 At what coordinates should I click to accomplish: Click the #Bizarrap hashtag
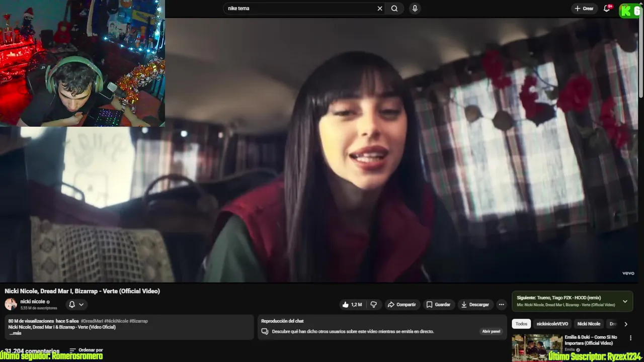click(138, 321)
